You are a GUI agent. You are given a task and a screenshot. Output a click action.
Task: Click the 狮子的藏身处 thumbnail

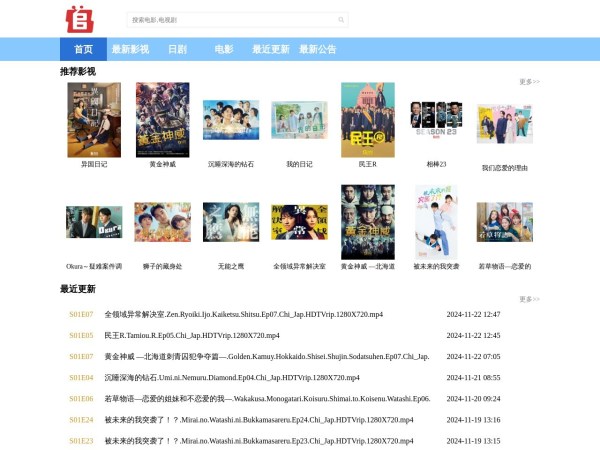(x=162, y=222)
